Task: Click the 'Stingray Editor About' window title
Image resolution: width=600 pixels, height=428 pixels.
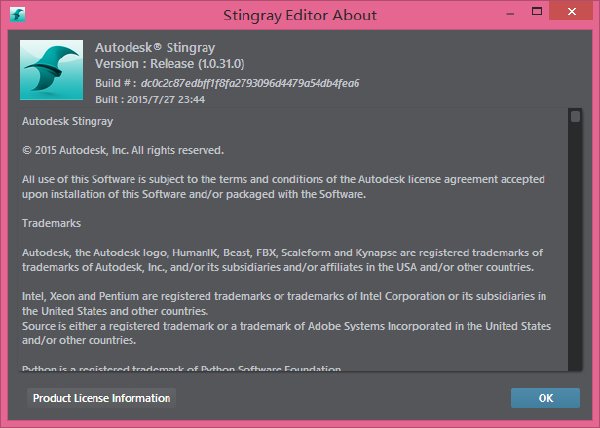Action: (x=300, y=15)
